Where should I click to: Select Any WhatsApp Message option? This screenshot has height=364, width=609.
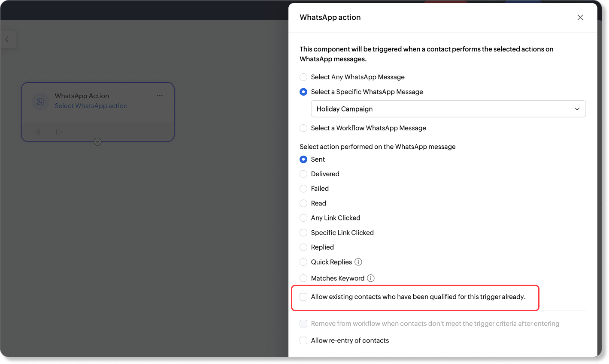(x=303, y=77)
